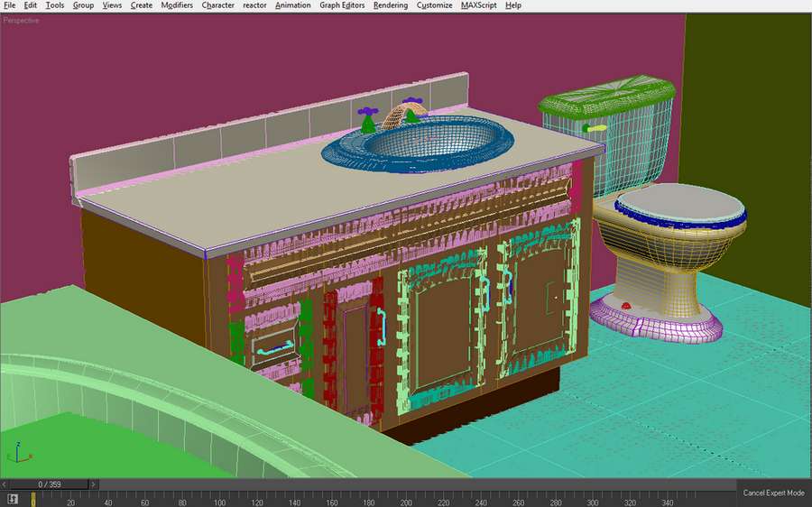
Task: Step time slider forward with right arrow
Action: (94, 484)
